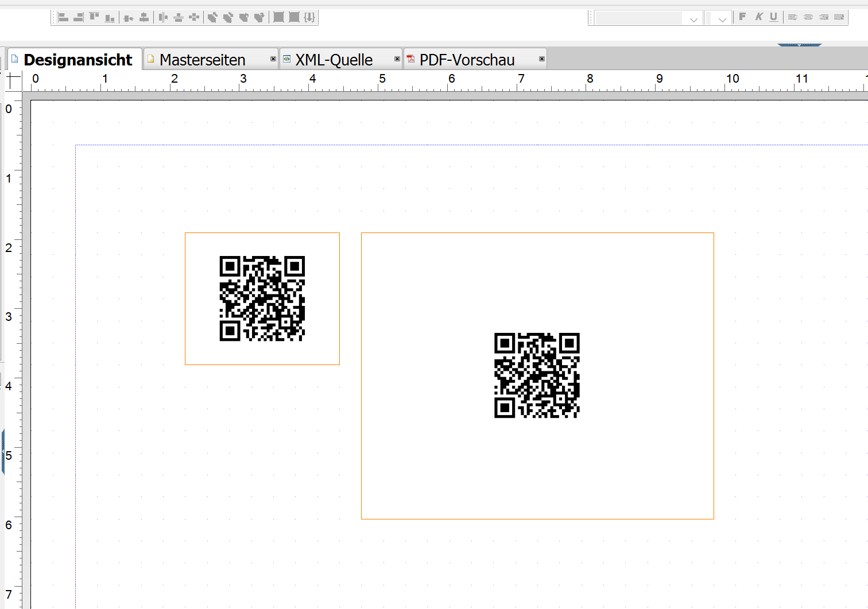Click the justify text alignment icon
Screen dimensions: 868x609
click(x=839, y=17)
